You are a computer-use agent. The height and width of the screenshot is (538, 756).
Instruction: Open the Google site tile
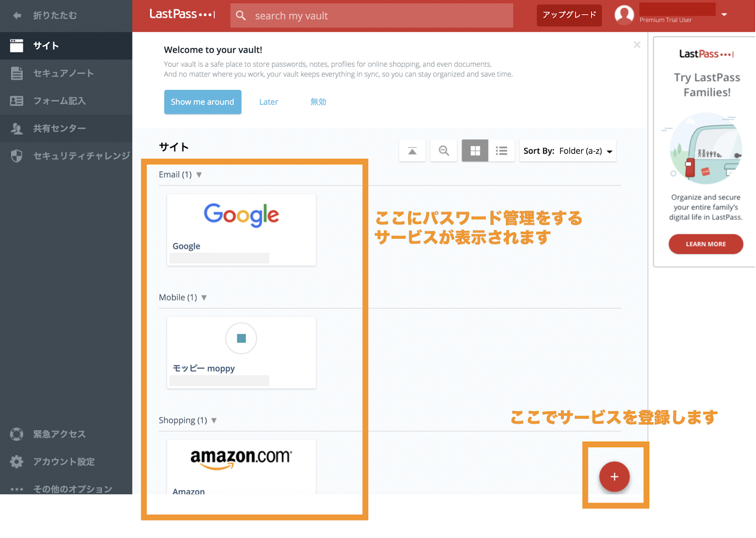point(241,230)
